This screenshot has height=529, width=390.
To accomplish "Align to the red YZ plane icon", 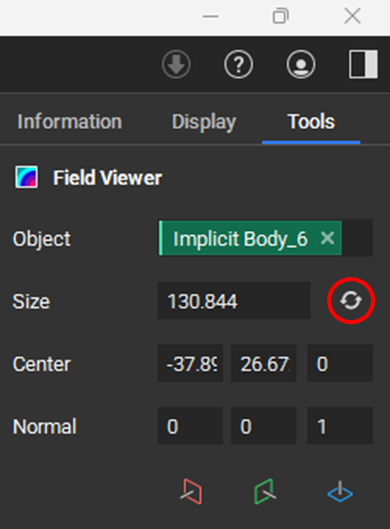I will [191, 492].
